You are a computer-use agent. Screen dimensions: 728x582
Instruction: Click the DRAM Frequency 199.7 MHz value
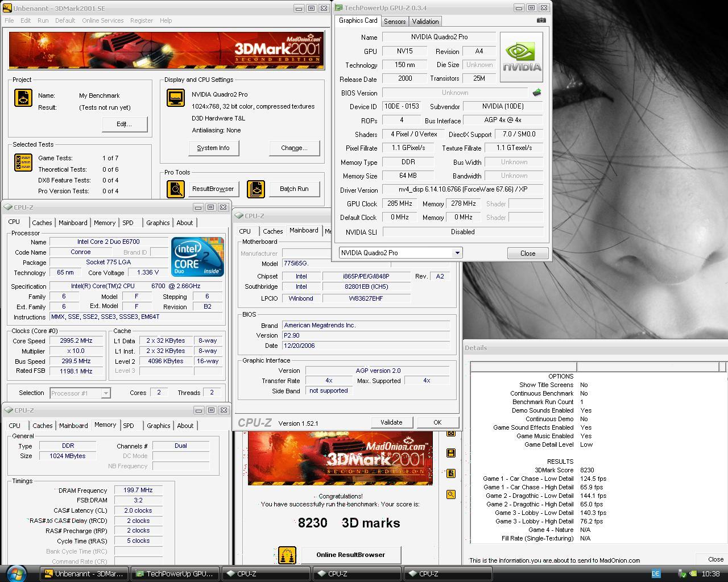point(138,490)
